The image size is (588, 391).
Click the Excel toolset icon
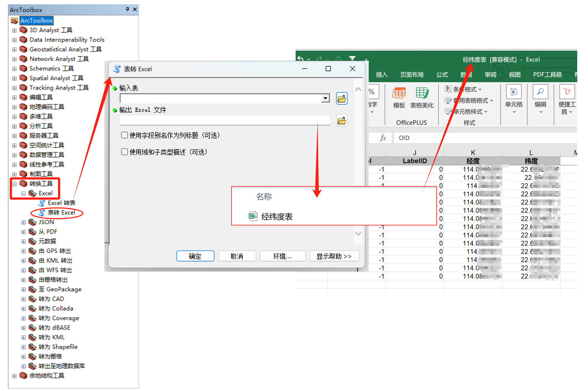pos(32,194)
